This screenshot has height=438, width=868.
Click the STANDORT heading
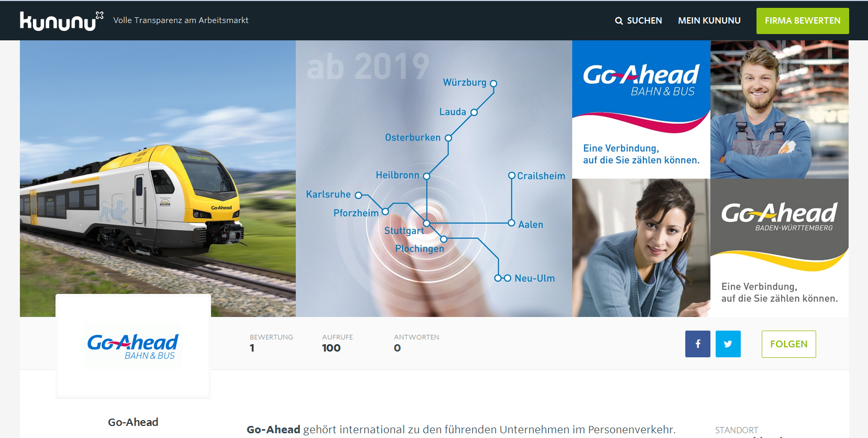click(737, 430)
